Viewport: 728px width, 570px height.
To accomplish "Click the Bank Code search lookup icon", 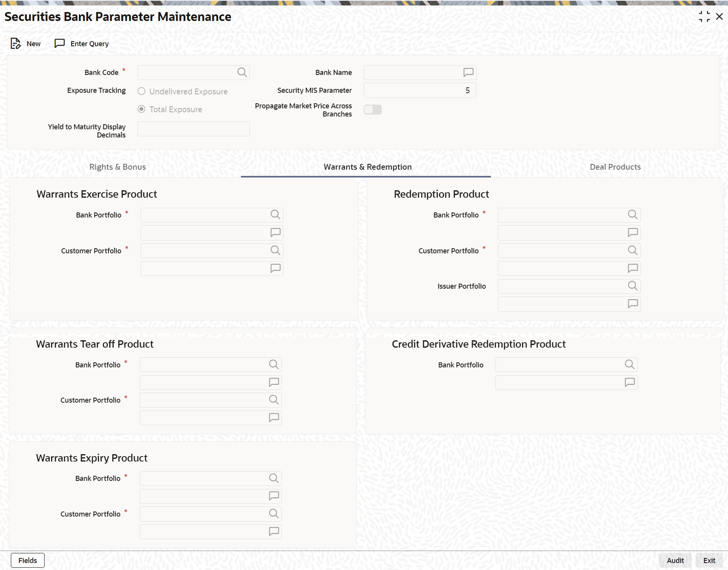I will (242, 72).
